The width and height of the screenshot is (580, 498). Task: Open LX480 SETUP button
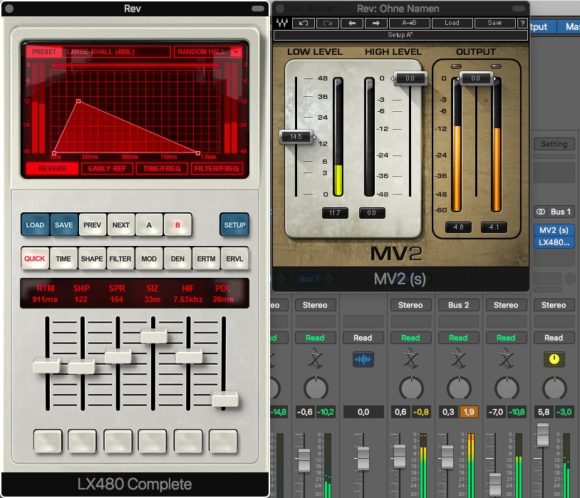[235, 225]
